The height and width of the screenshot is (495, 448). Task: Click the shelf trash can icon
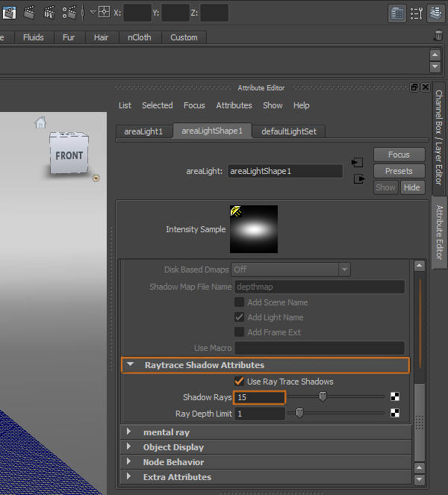438,36
